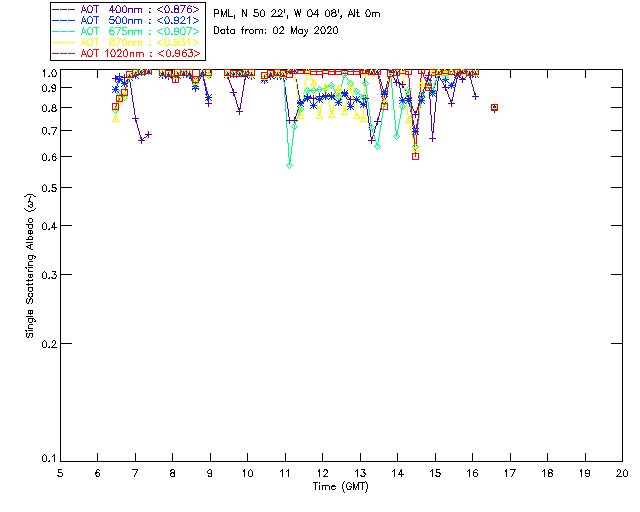Click the 20 tick label on time axis

(622, 472)
